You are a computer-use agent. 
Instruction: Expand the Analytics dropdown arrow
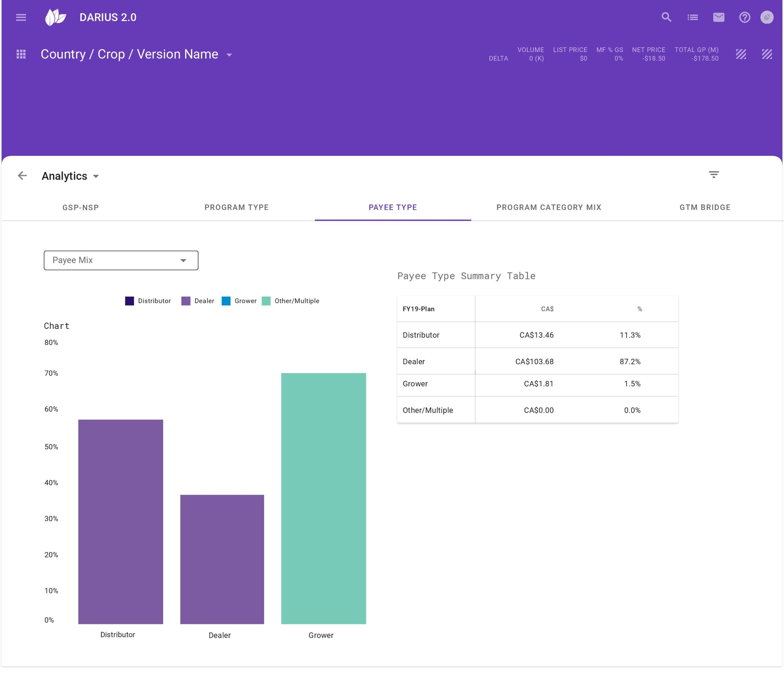(96, 176)
